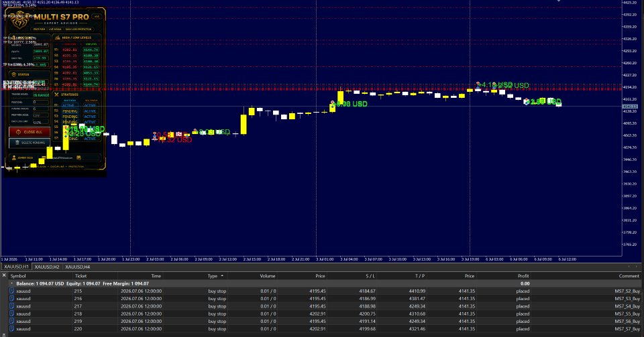This screenshot has width=644, height=337.
Task: Click the target icon on Close All
Action: pos(18,132)
